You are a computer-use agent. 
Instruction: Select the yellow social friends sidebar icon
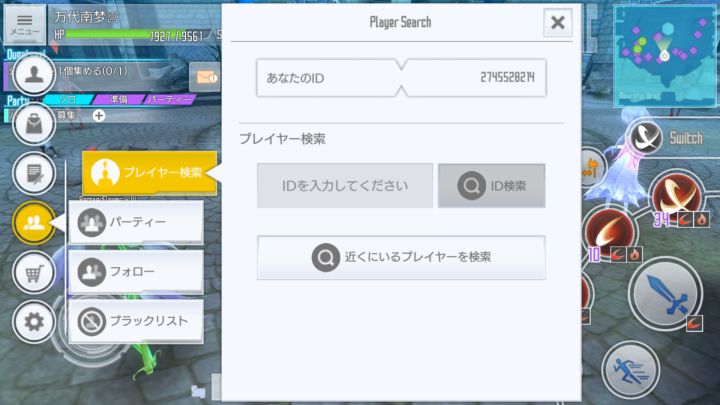(34, 223)
